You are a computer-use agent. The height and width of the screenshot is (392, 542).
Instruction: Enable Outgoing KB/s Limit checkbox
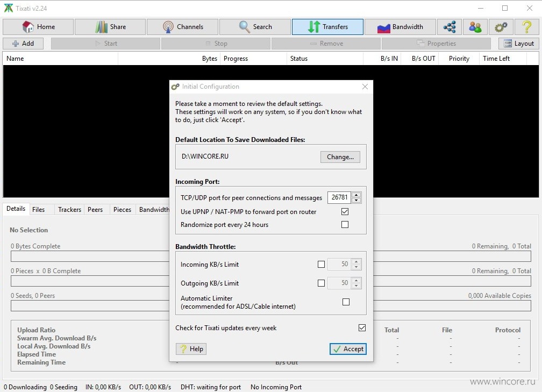click(321, 283)
